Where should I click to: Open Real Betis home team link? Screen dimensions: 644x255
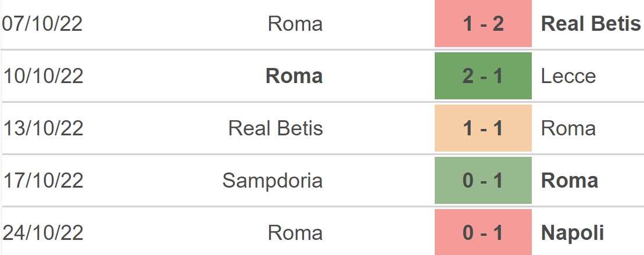(276, 128)
